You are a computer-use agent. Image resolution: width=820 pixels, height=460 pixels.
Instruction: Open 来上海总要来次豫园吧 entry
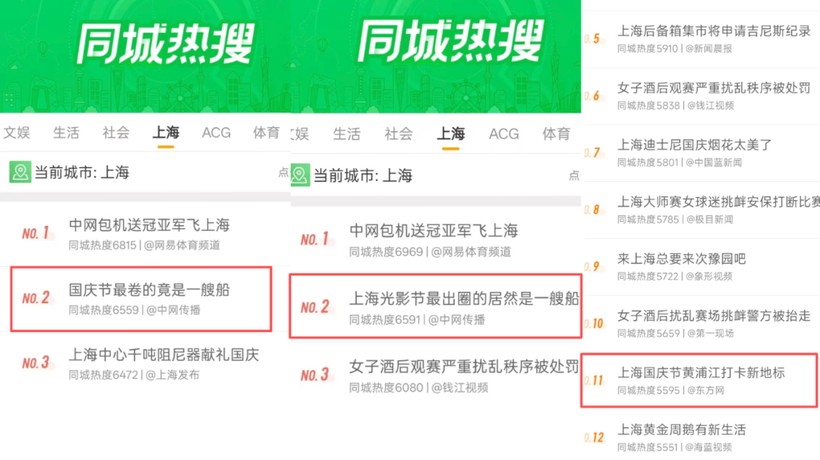tap(701, 267)
